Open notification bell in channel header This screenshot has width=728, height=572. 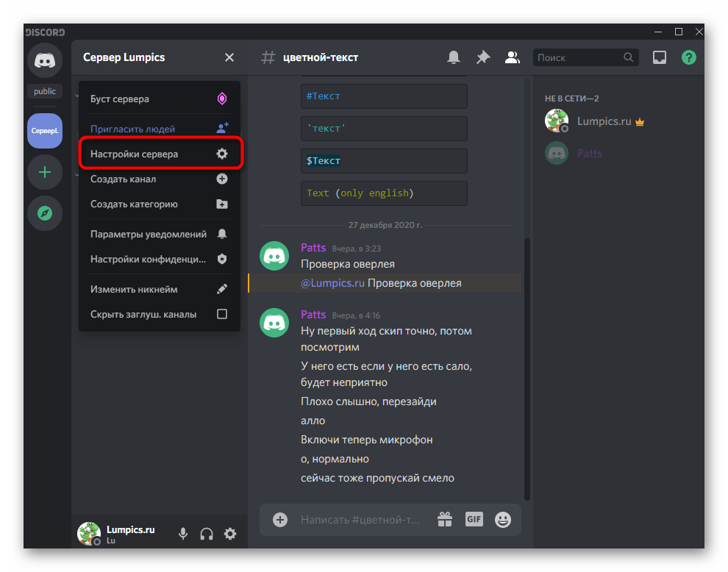(x=454, y=57)
